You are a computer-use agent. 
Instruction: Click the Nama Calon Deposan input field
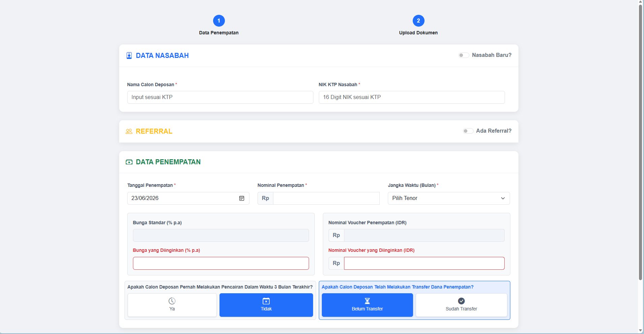(x=220, y=97)
